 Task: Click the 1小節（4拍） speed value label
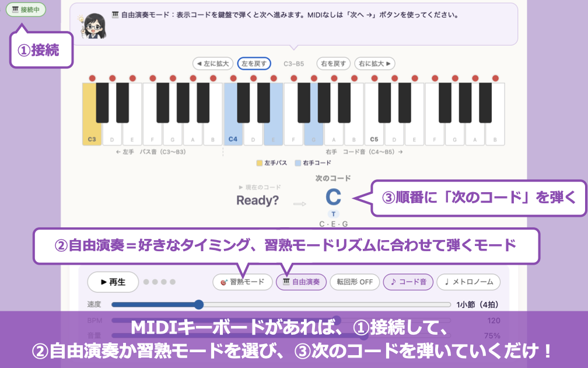pyautogui.click(x=477, y=304)
